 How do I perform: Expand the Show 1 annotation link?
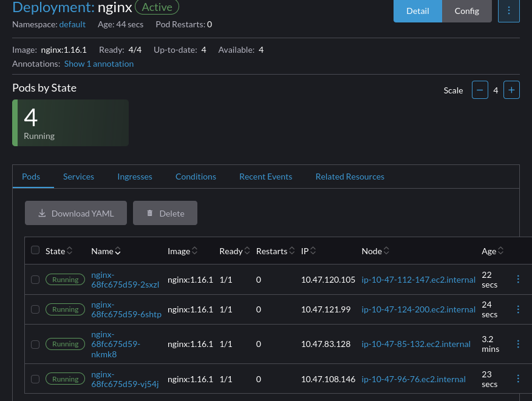(x=98, y=64)
